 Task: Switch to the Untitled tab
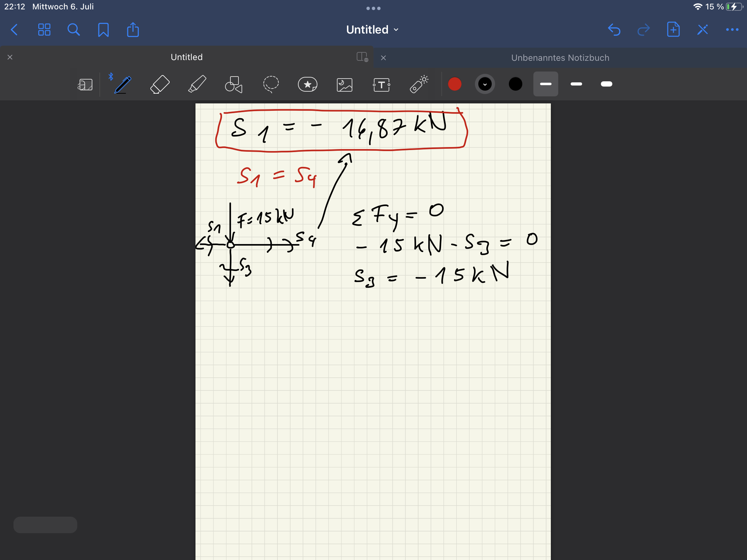[187, 57]
